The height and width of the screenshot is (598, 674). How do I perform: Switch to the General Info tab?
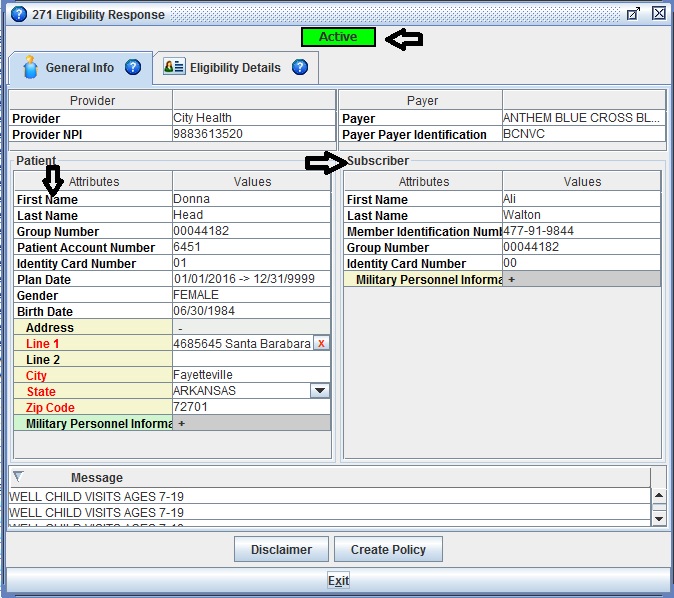[80, 67]
